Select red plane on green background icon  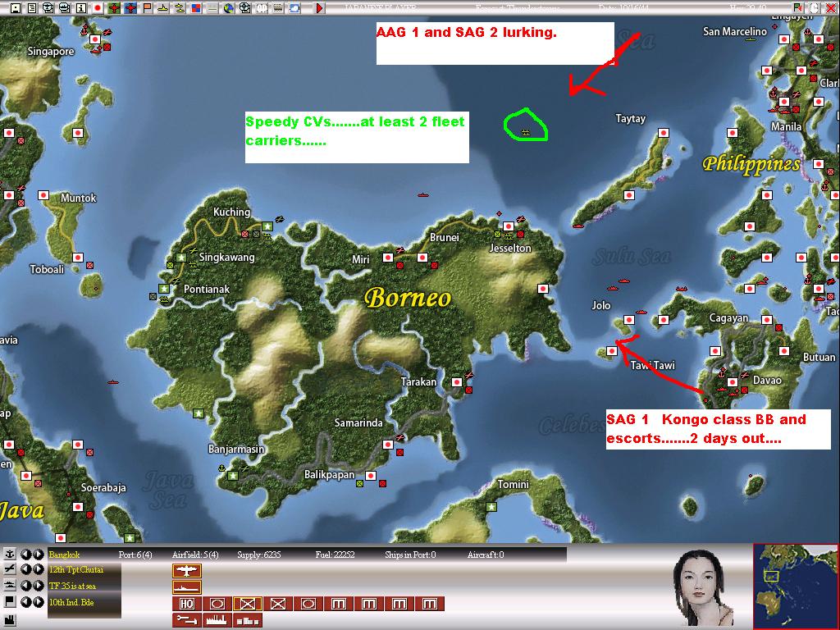[x=114, y=8]
